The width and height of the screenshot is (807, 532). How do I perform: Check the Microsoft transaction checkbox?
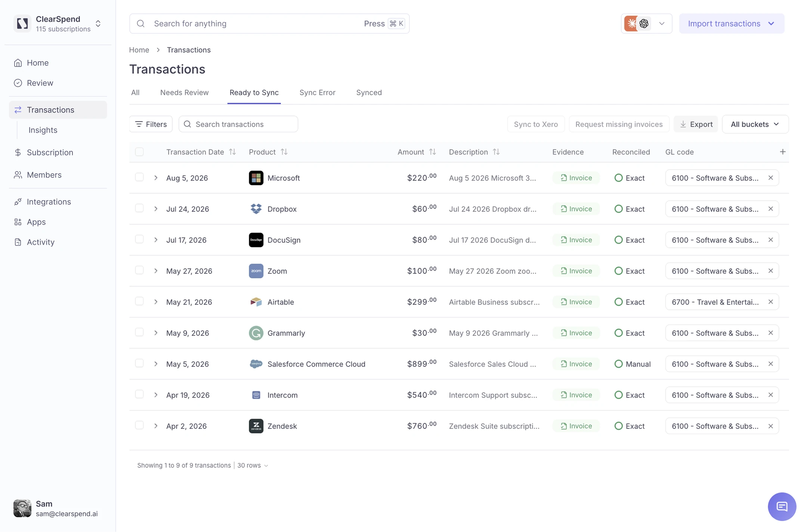pyautogui.click(x=139, y=177)
